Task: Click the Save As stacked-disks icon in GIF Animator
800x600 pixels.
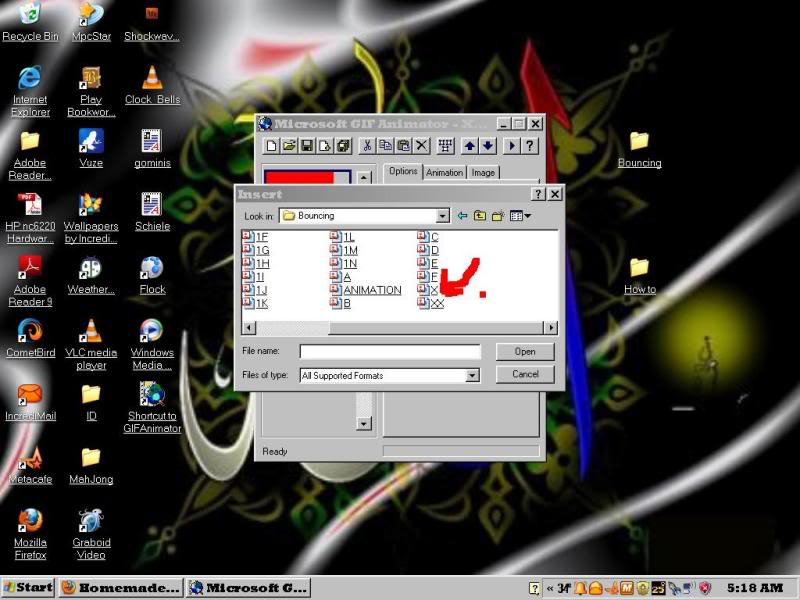Action: pyautogui.click(x=343, y=146)
